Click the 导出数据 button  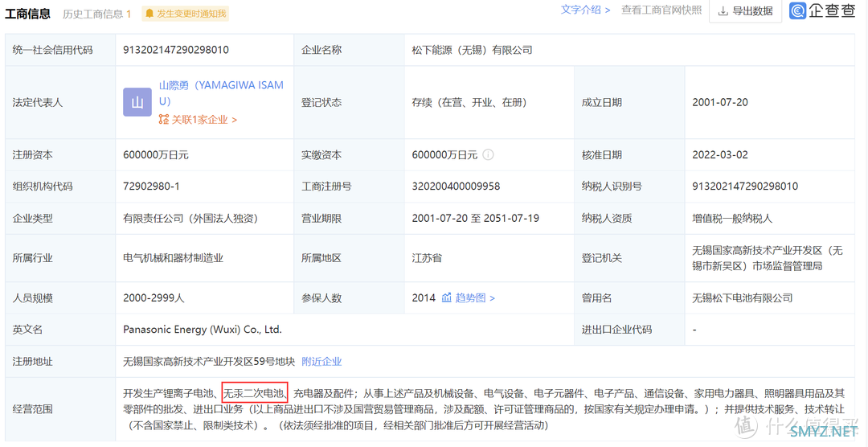pyautogui.click(x=745, y=11)
